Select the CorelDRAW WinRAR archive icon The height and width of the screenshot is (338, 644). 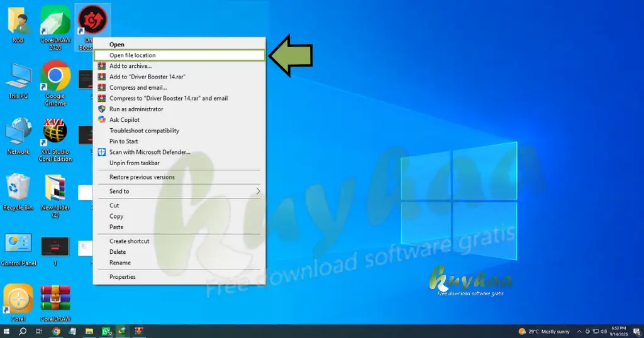click(x=55, y=302)
